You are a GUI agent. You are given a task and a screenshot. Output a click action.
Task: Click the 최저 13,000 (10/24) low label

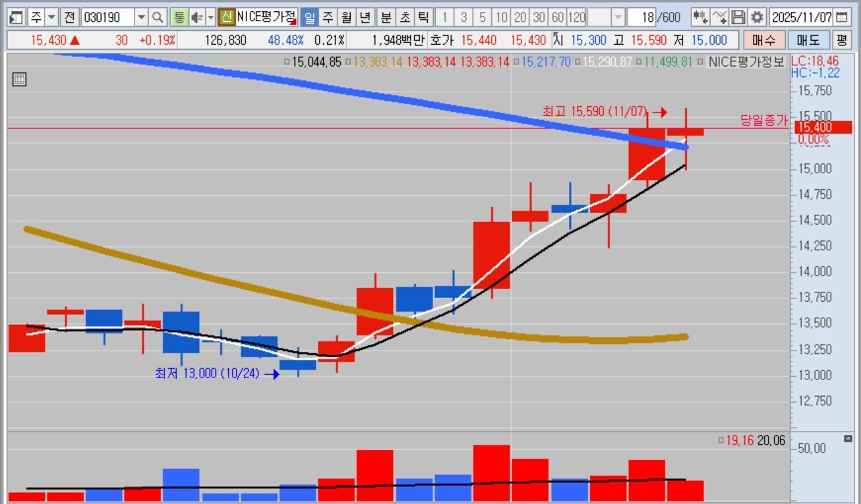click(x=207, y=374)
